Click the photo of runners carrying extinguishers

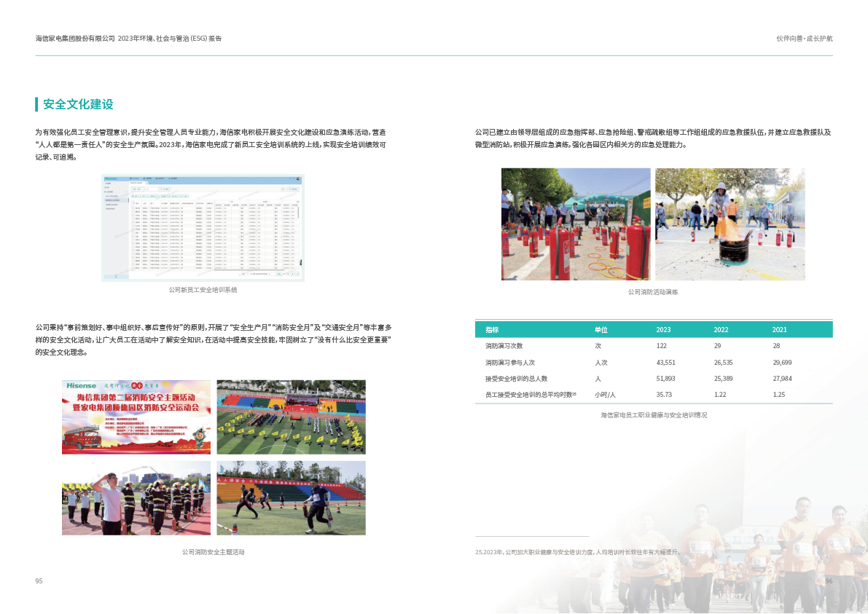pos(291,498)
